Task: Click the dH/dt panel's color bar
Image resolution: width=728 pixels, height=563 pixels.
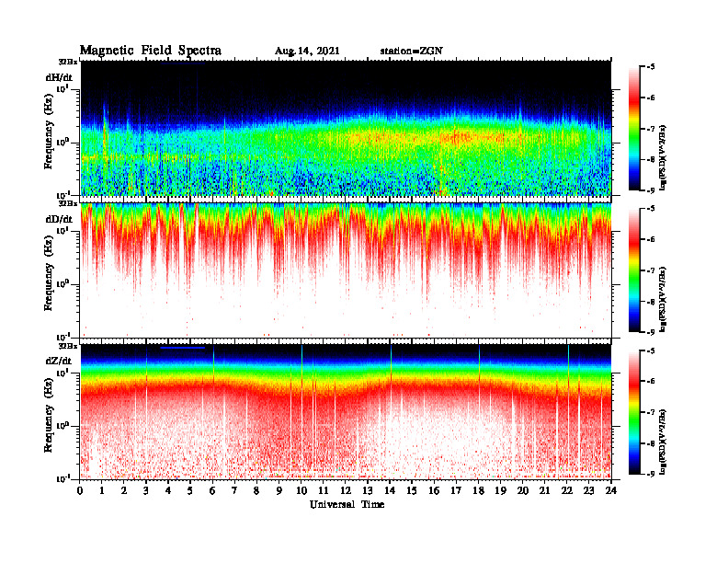Action: click(x=634, y=128)
